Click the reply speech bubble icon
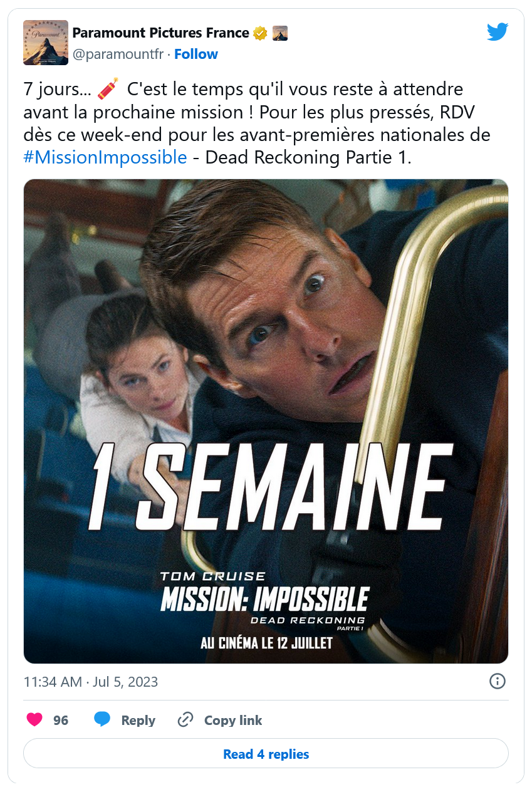 coord(102,720)
